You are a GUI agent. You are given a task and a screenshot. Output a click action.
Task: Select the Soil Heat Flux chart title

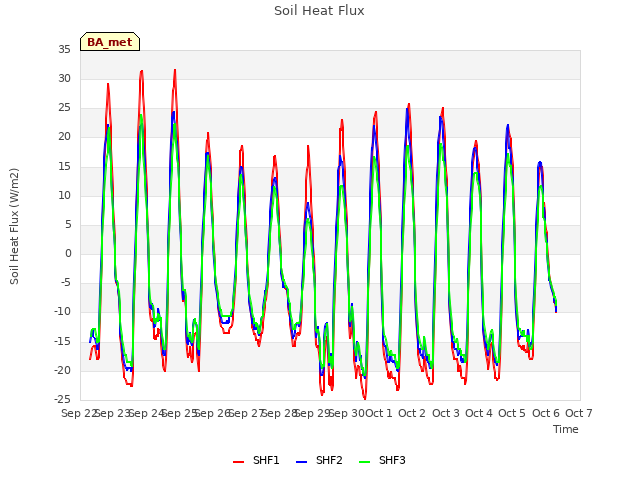[319, 11]
